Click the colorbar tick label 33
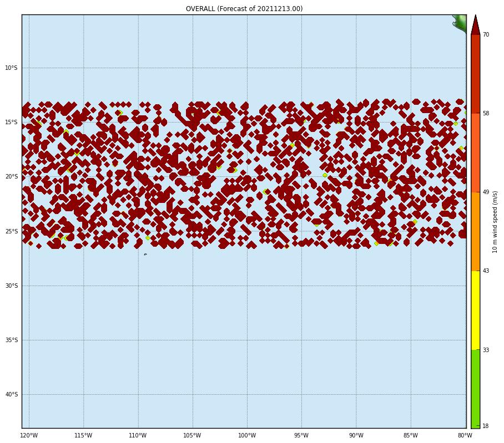Screen dimensions: 504x443 pos(486,350)
